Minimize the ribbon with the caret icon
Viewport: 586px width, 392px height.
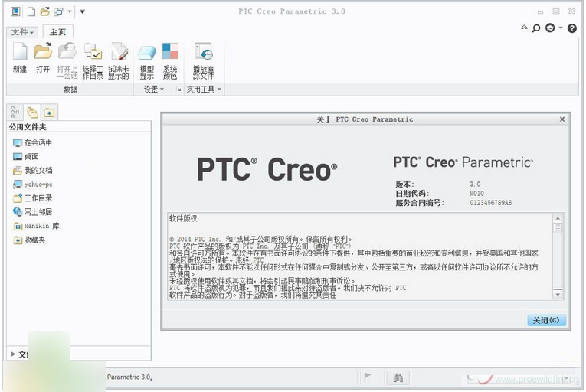coord(524,28)
